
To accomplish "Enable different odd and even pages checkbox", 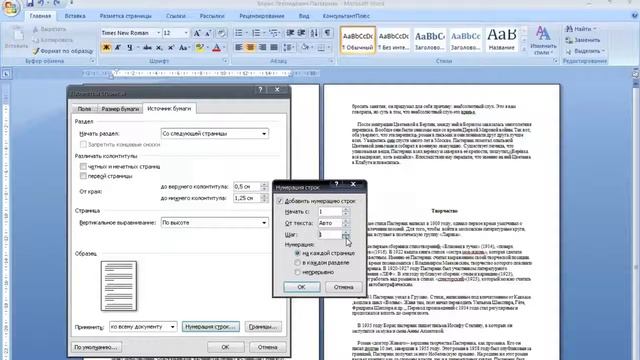I will [x=83, y=166].
